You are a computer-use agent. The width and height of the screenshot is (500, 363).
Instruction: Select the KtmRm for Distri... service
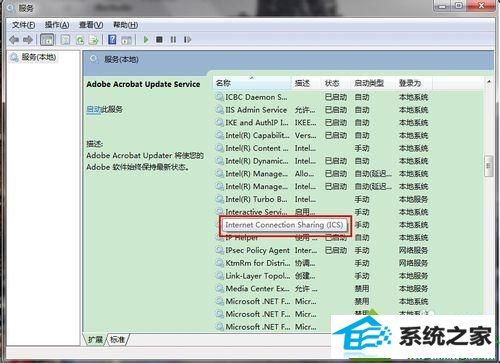322,263
